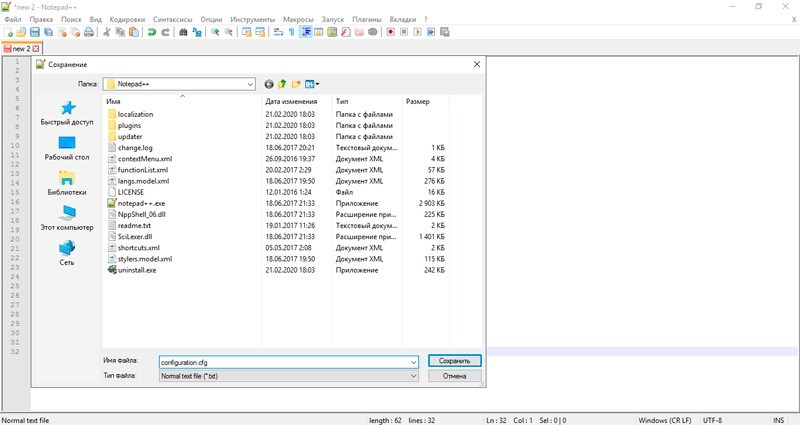Viewport: 800px width, 425px height.
Task: Open the view menu dropdown icon
Action: pos(312,84)
